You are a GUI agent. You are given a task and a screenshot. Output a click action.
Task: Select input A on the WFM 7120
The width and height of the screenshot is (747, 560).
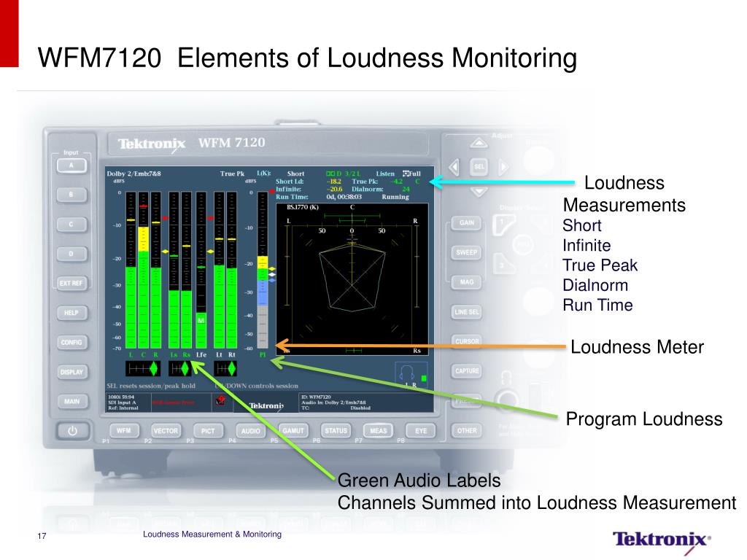point(71,166)
